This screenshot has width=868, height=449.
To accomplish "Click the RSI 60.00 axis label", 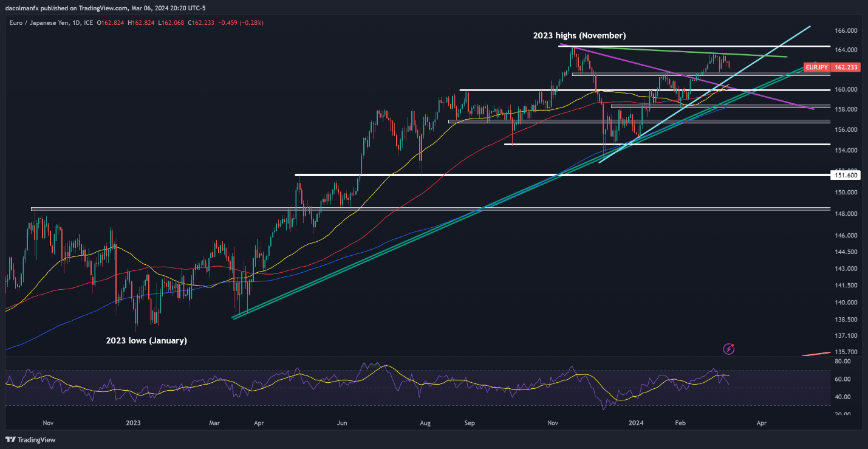I will 842,379.
